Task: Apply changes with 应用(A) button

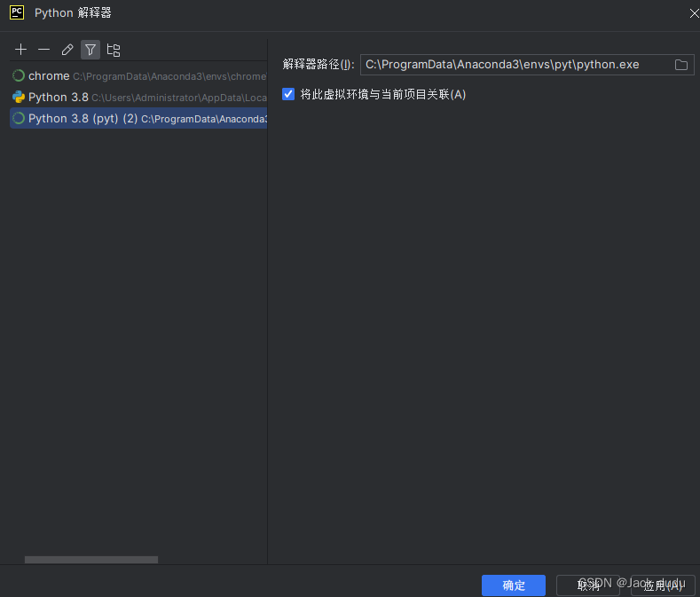Action: [663, 585]
